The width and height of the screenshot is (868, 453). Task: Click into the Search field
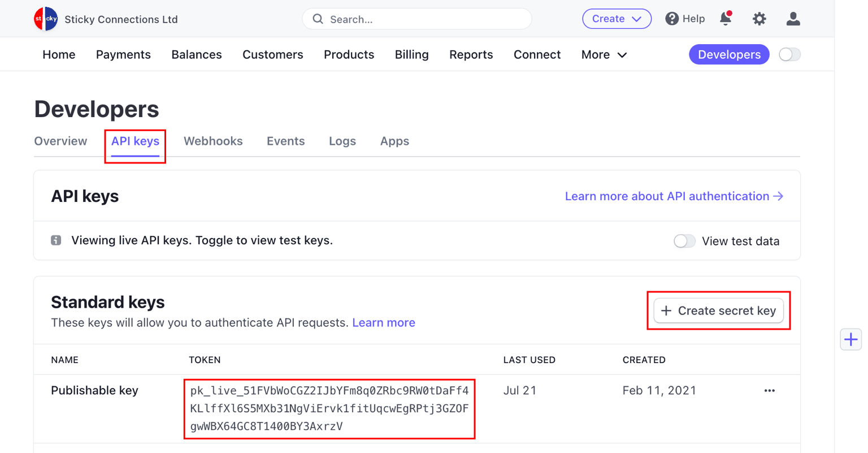(x=417, y=19)
